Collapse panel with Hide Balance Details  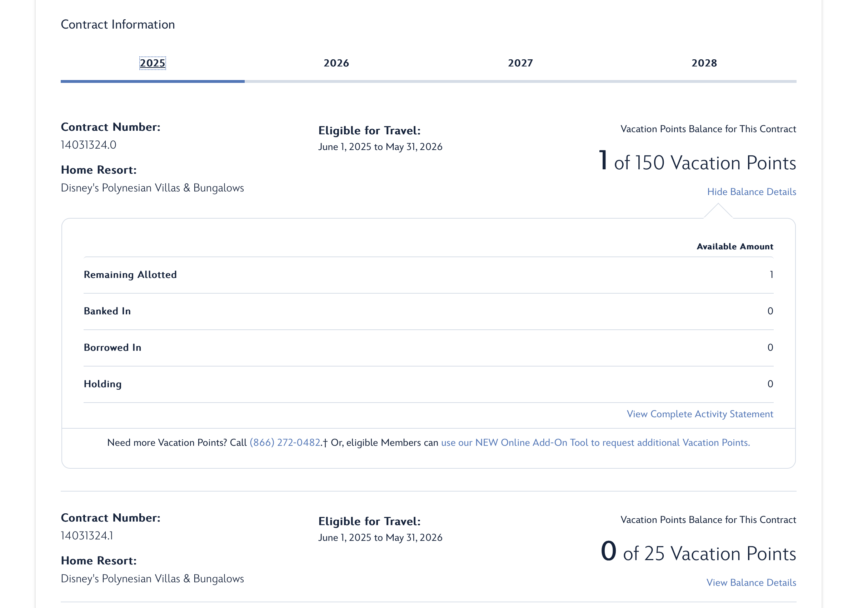pos(751,192)
